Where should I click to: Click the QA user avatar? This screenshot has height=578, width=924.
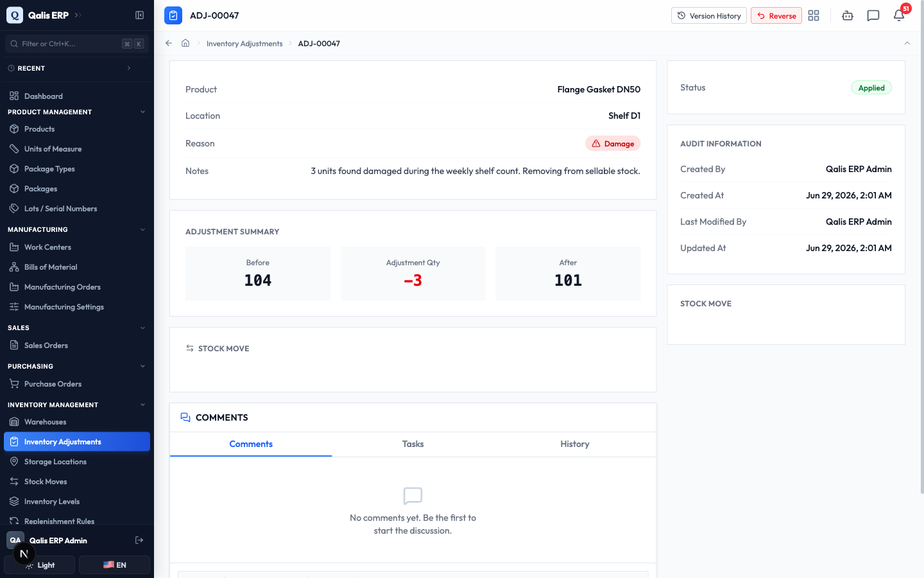click(15, 540)
